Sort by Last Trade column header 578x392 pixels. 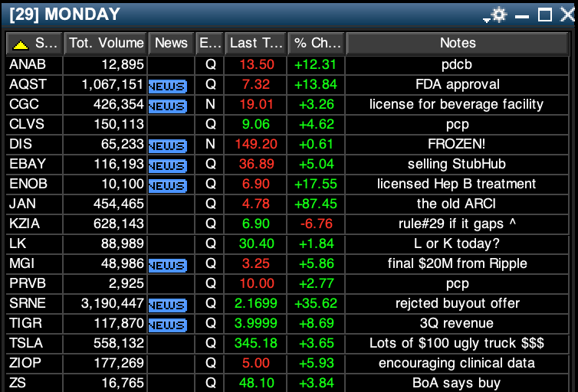pyautogui.click(x=256, y=44)
